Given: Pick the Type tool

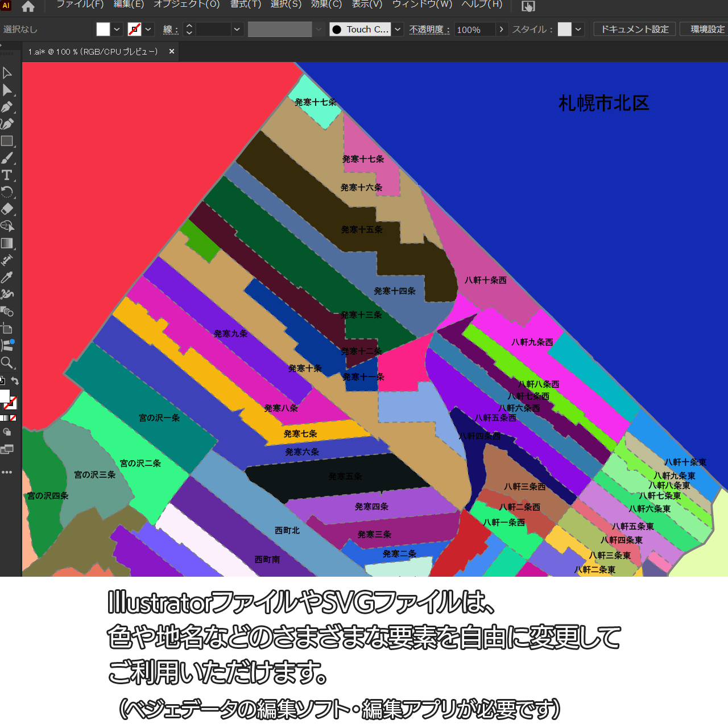Looking at the screenshot, I should coord(7,175).
